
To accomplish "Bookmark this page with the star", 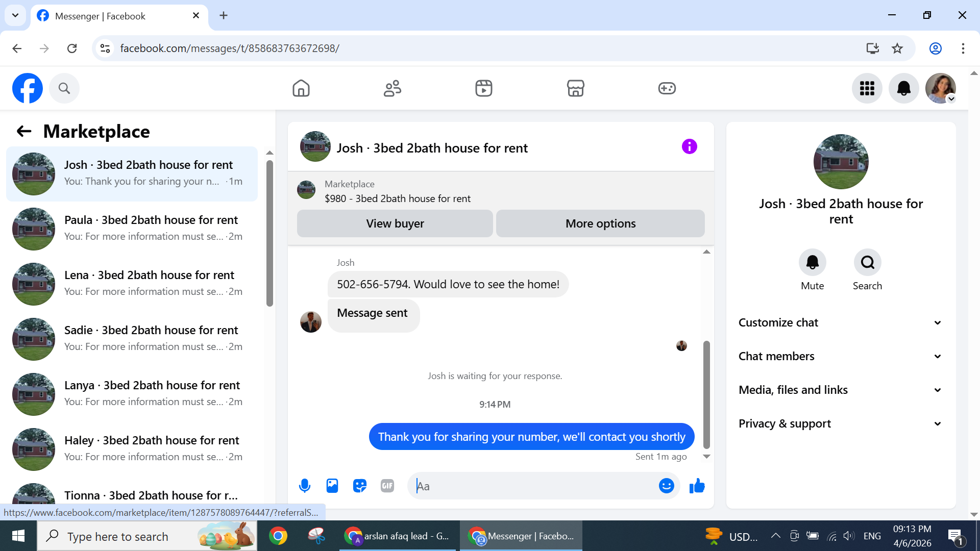I will click(897, 48).
